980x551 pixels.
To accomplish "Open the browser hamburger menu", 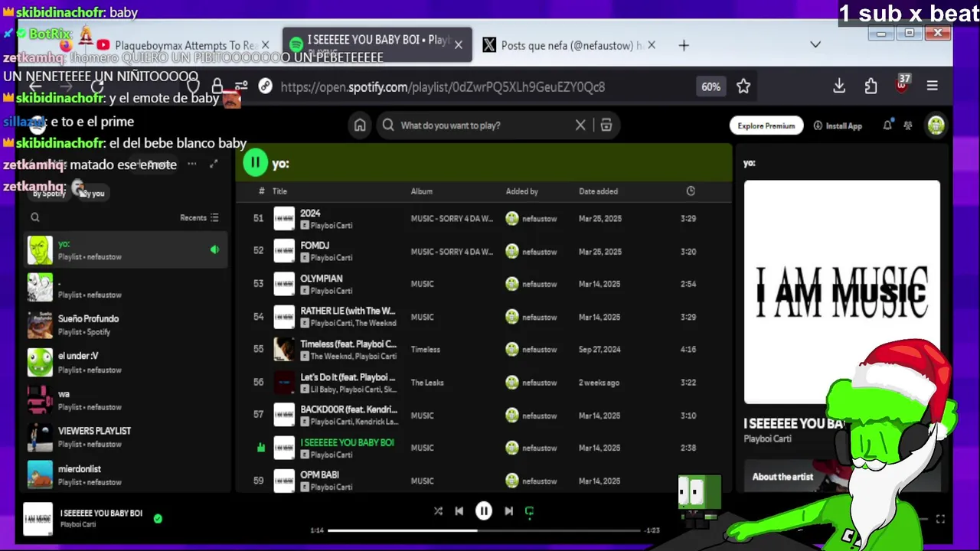I will click(x=932, y=86).
